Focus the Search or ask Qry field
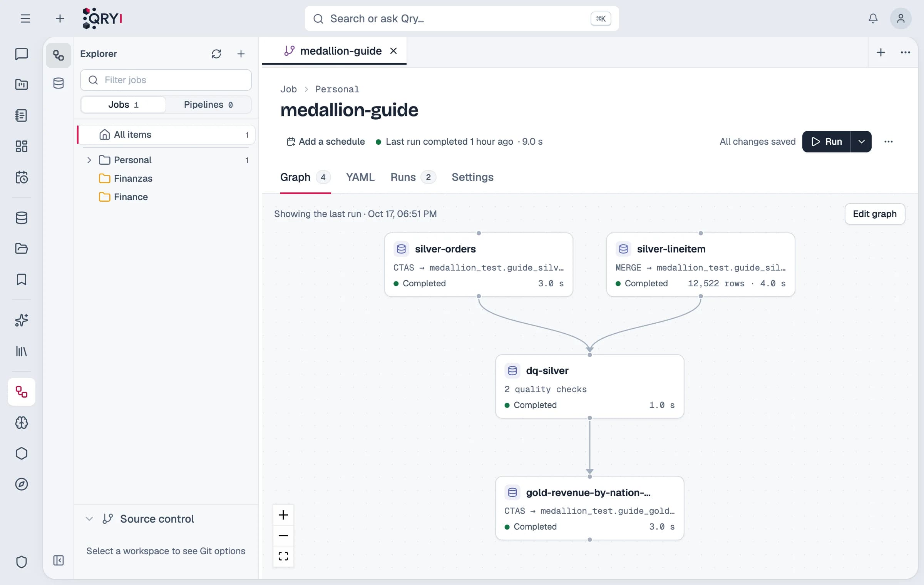 coord(462,18)
